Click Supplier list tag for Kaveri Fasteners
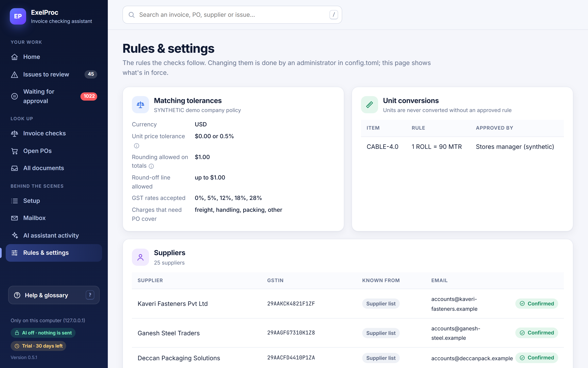Image resolution: width=588 pixels, height=368 pixels. 381,304
